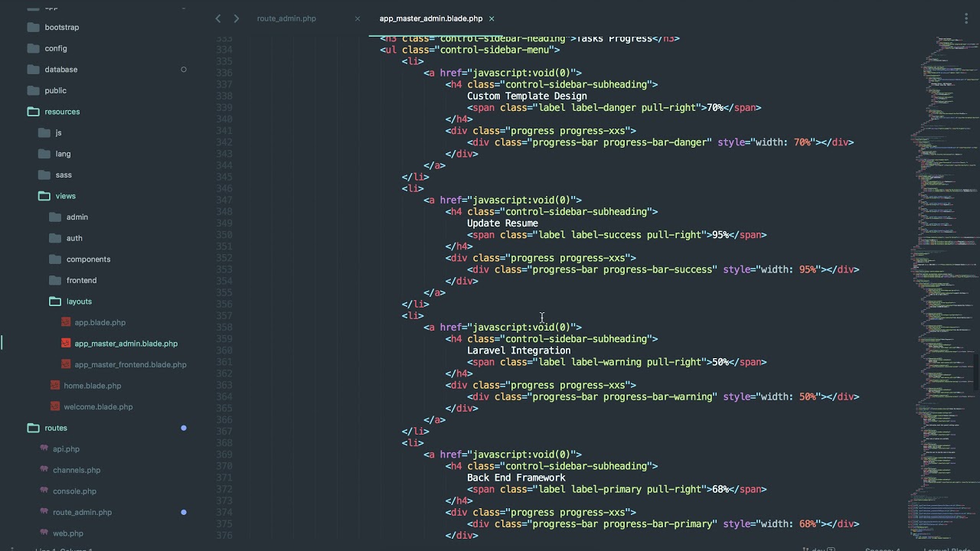Image resolution: width=980 pixels, height=551 pixels.
Task: Switch to the route_admin.php tab
Action: [286, 18]
